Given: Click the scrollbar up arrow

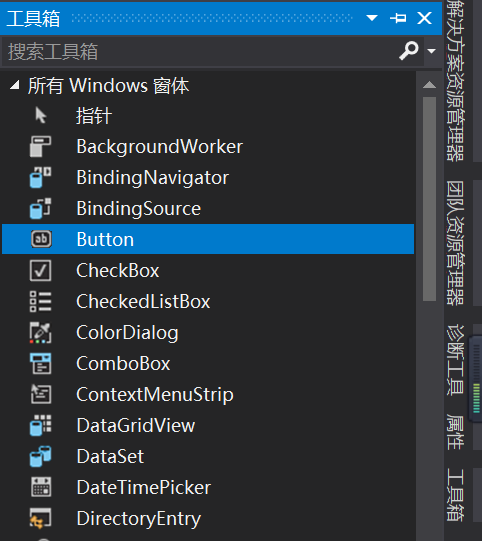Looking at the screenshot, I should coord(429,85).
